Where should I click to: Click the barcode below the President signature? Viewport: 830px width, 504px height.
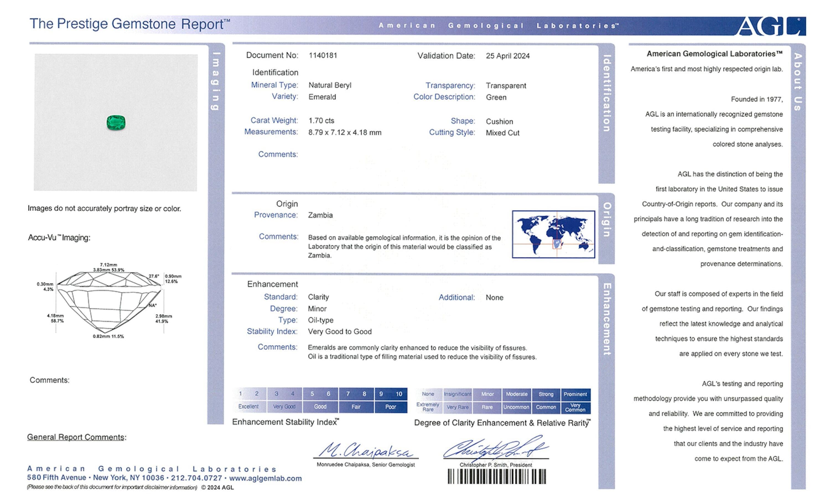coord(497,476)
